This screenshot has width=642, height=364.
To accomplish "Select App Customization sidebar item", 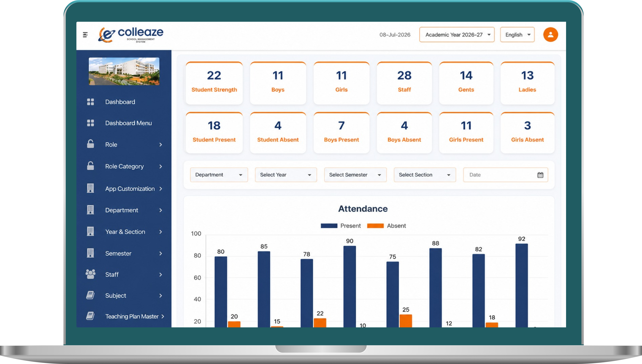I will (x=130, y=189).
